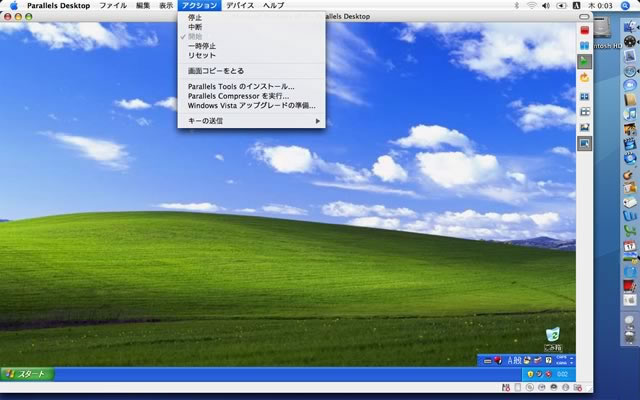Image resolution: width=640 pixels, height=400 pixels.
Task: Select Windows Vista アップグレードの準備... entry
Action: 251,105
